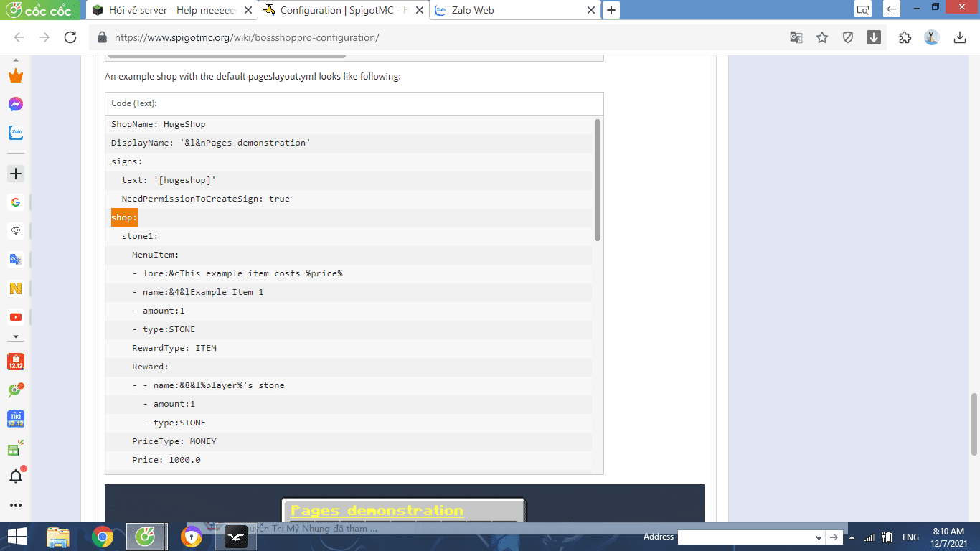Screen dimensions: 980x551
Task: Switch to Configuration | SpigotMC tab
Action: [343, 10]
